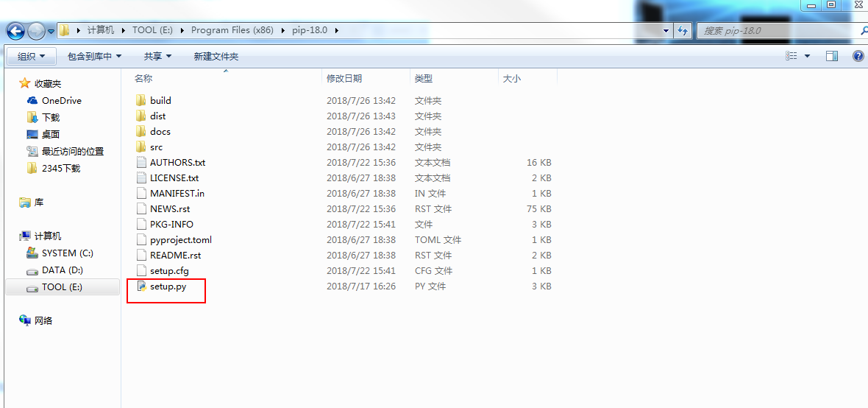Screen dimensions: 868x408
Task: Open DATA (D:) drive in navigation pane
Action: tap(62, 270)
